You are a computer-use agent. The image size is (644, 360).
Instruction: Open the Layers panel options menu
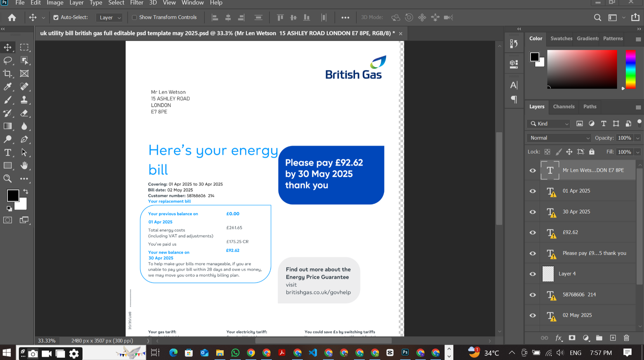coord(638,107)
